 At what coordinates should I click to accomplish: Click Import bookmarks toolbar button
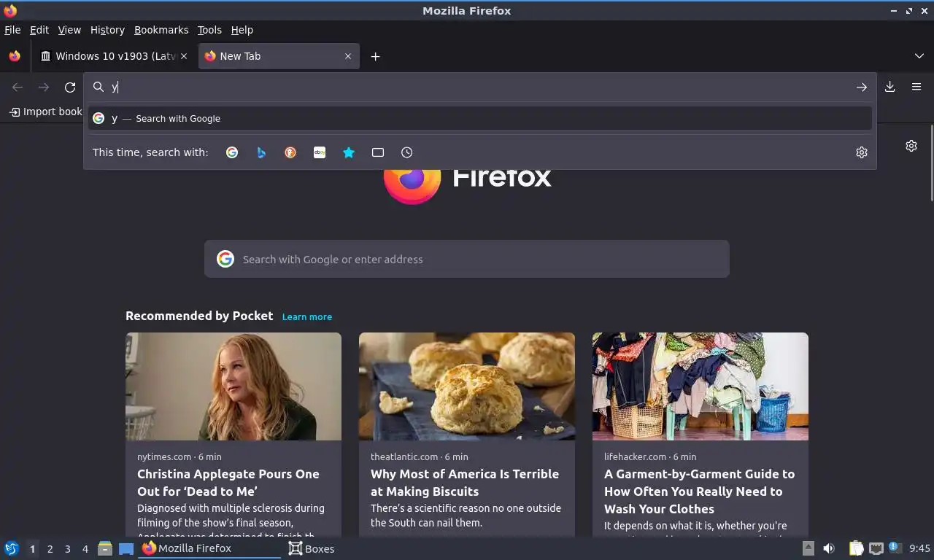coord(45,112)
